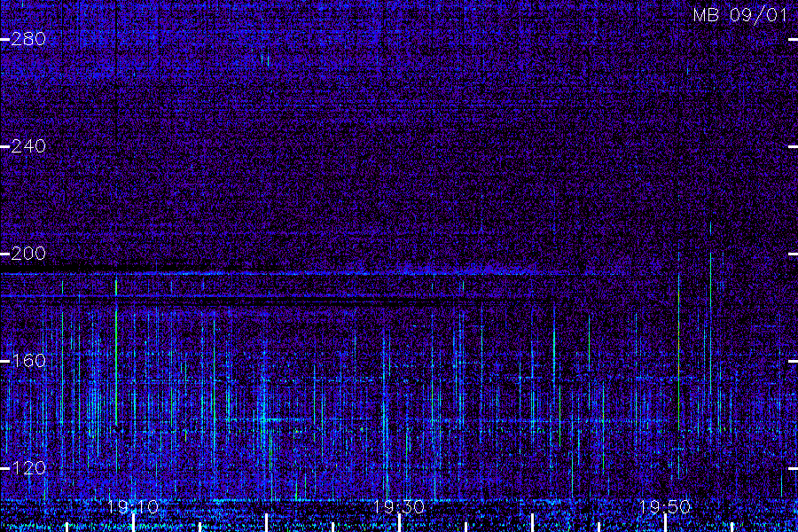
Task: Click the 200 frequency axis label
Action: click(x=28, y=254)
